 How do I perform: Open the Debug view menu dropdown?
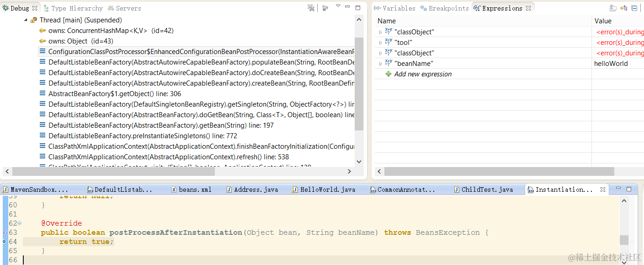(338, 6)
